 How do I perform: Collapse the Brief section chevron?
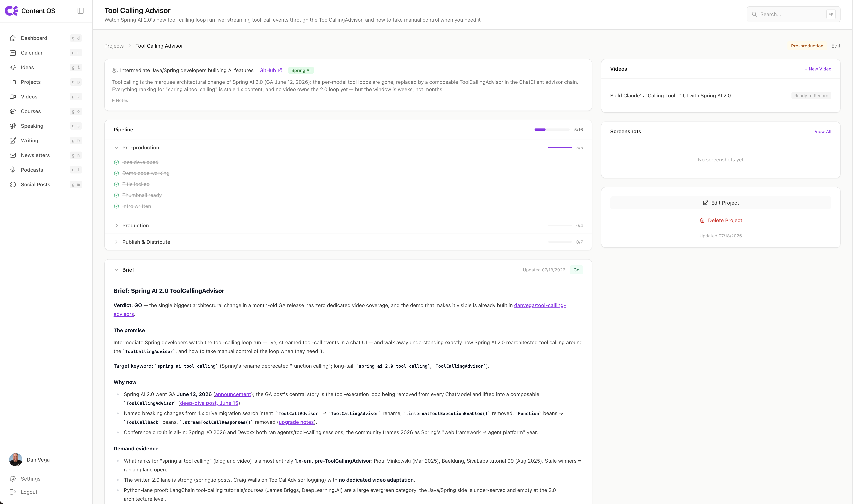tap(116, 270)
